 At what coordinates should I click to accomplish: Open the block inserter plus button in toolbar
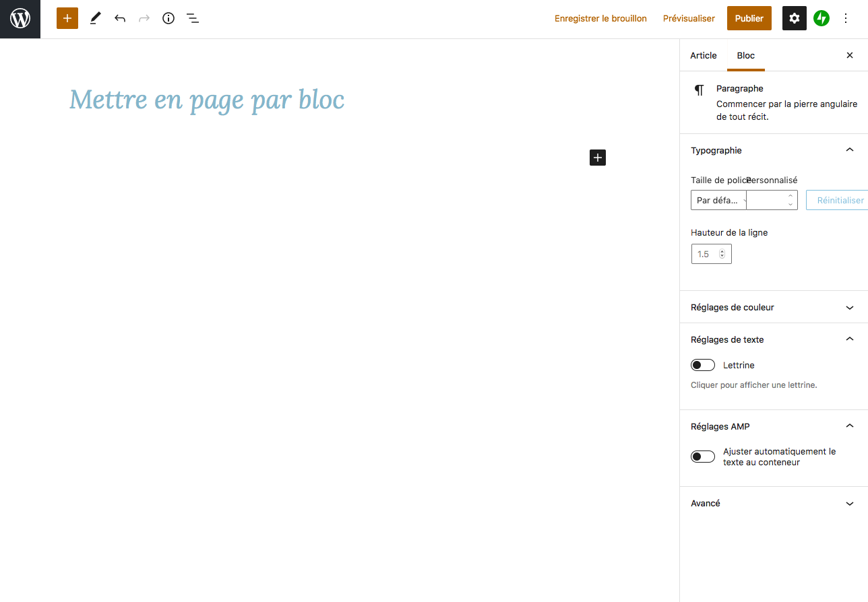point(67,18)
